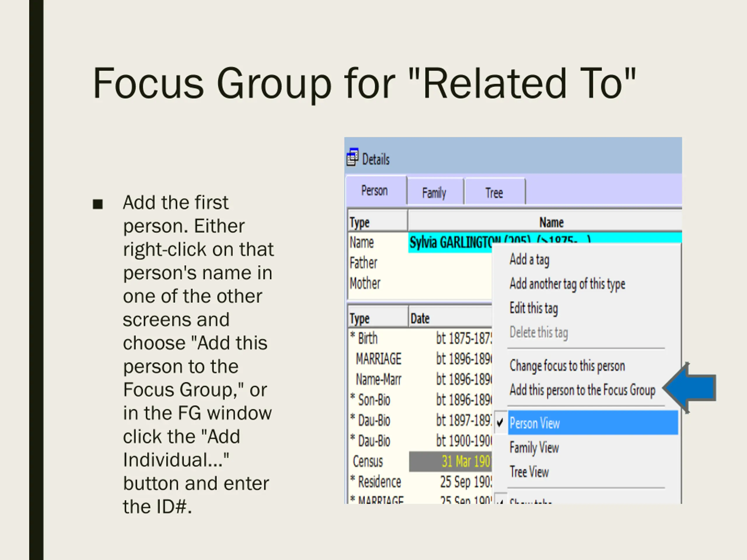Click 'Change focus to this person'

(x=567, y=366)
